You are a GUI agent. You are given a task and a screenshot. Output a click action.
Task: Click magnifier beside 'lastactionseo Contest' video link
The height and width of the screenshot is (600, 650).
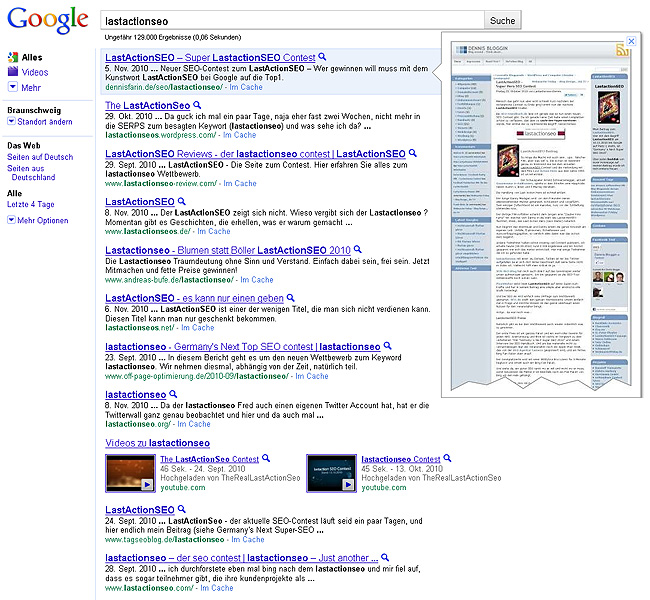447,458
